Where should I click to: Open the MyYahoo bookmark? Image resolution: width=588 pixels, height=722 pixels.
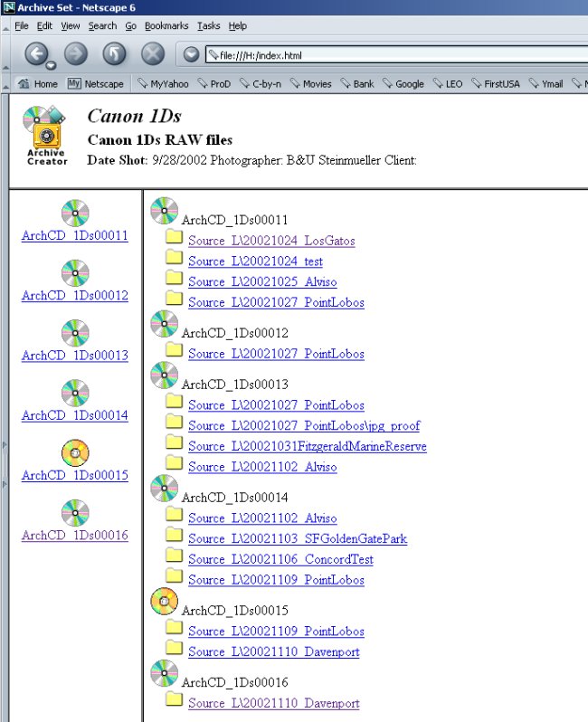(163, 84)
